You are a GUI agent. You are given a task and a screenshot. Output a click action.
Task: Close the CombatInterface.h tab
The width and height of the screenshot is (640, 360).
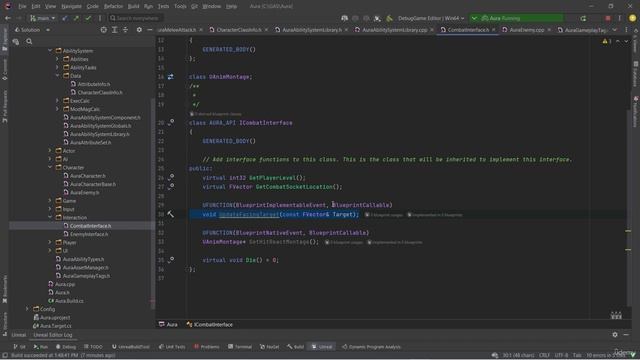pyautogui.click(x=494, y=30)
